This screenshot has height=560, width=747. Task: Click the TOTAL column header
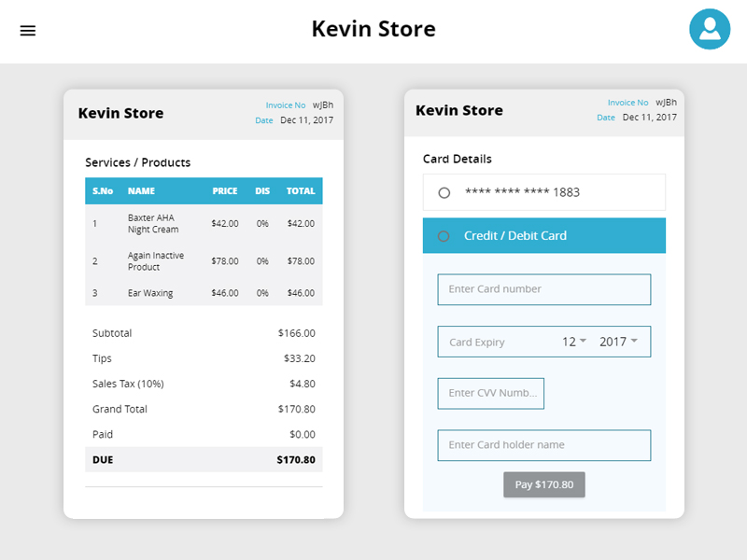[301, 191]
